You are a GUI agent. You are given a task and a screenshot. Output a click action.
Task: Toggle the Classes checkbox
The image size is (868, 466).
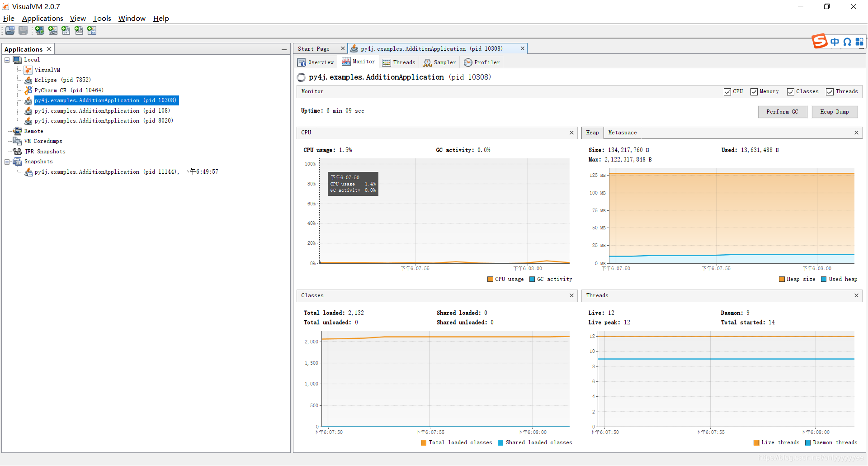[790, 92]
